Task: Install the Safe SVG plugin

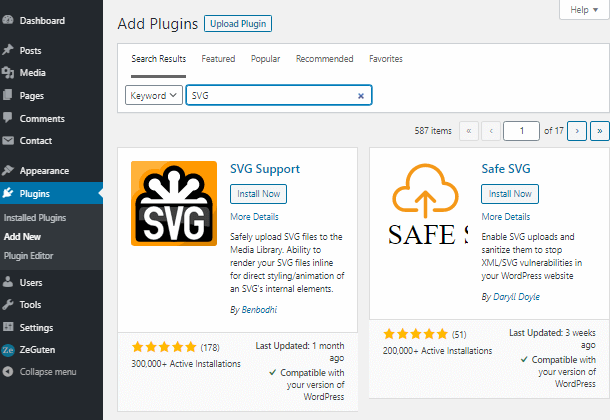Action: [x=510, y=194]
